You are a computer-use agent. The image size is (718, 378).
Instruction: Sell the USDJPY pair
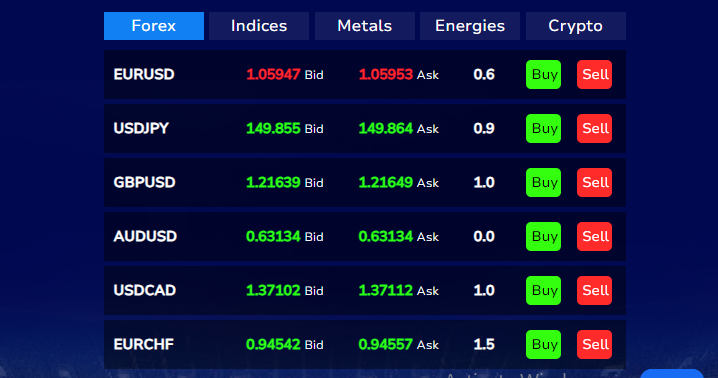(x=594, y=128)
